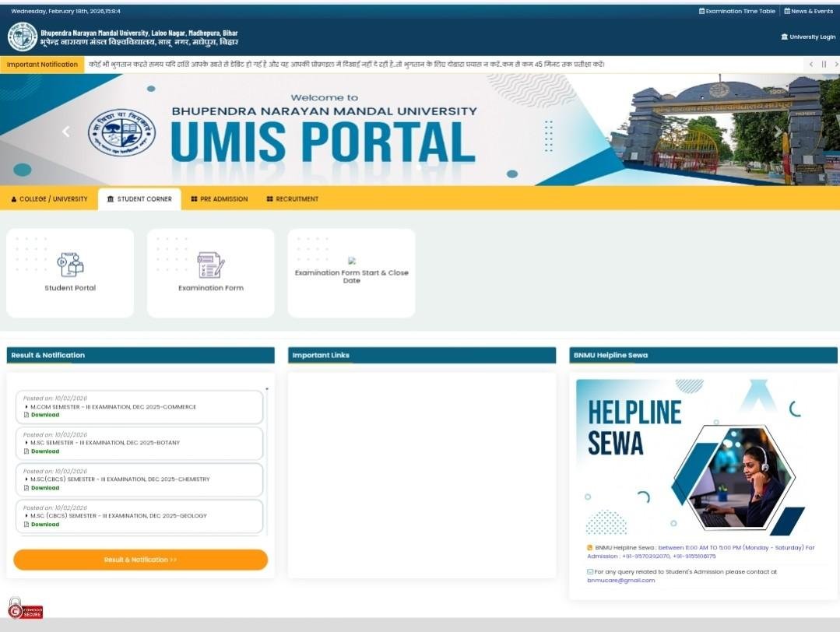Switch to the College / University tab

[49, 199]
